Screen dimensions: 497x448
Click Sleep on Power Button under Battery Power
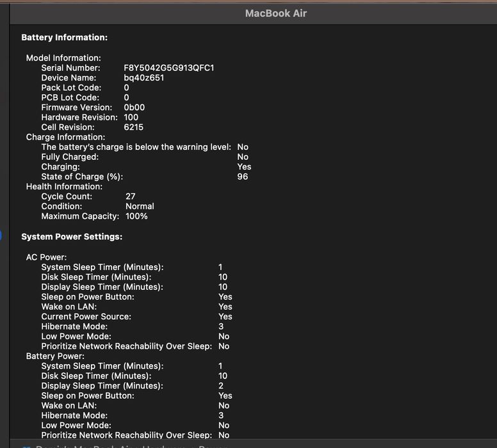tap(88, 396)
